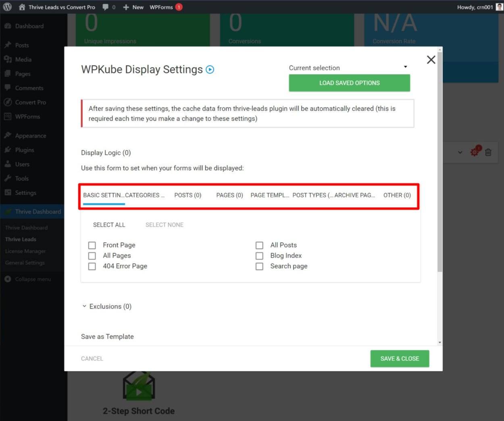Check the Front Page checkbox

[x=92, y=245]
